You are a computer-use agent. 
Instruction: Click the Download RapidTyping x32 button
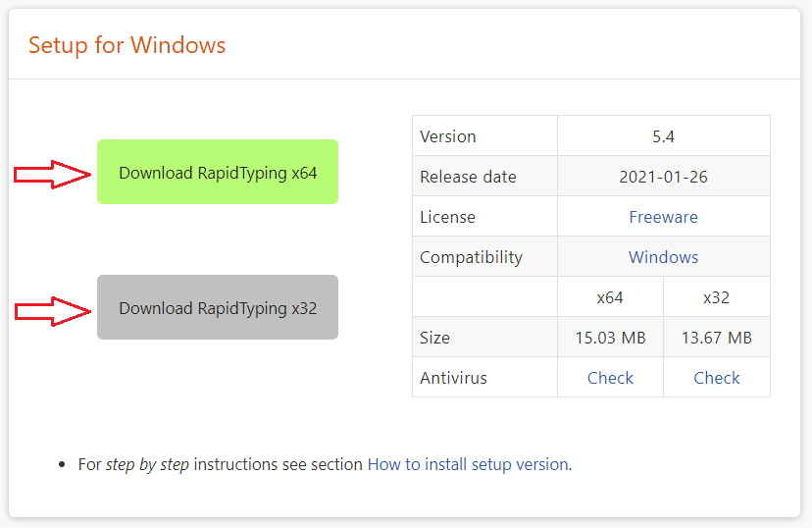tap(218, 307)
